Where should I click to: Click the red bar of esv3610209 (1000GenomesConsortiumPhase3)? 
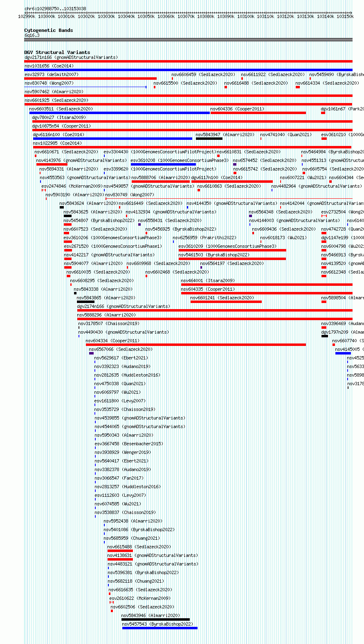[x=232, y=250]
